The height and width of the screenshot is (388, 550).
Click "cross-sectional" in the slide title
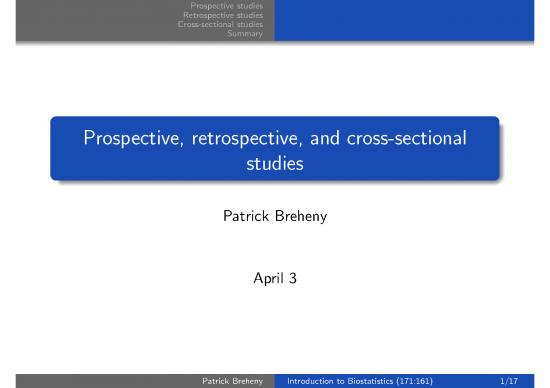click(x=407, y=138)
